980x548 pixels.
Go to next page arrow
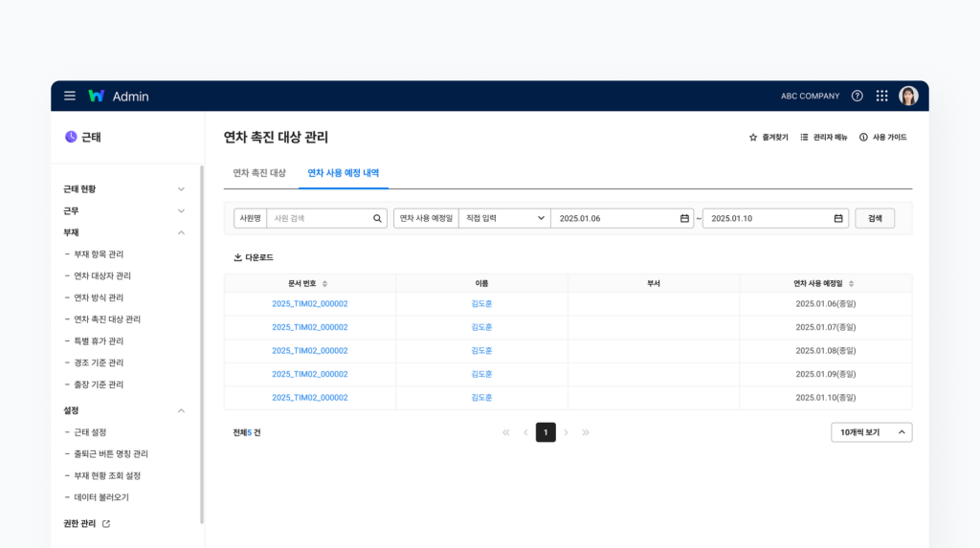(x=566, y=432)
